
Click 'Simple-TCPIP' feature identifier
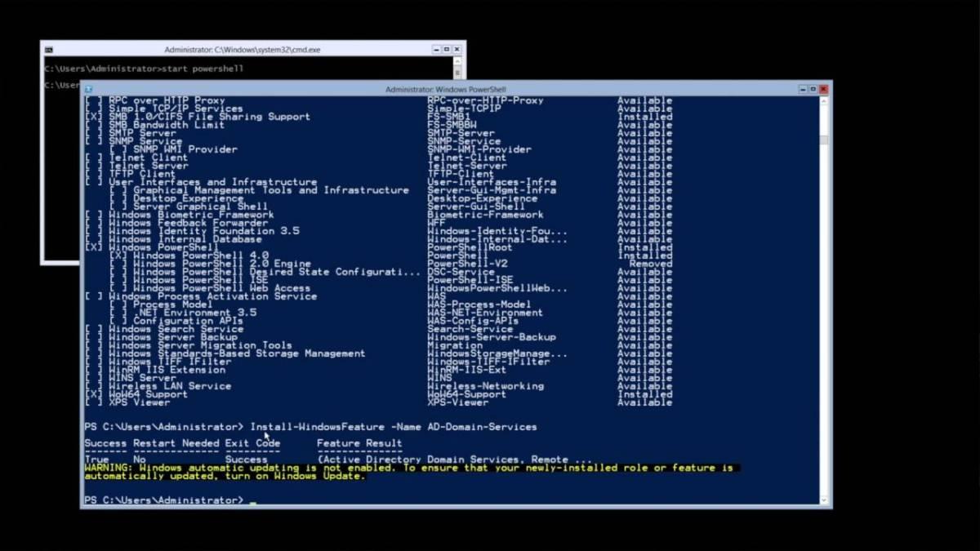click(x=464, y=109)
